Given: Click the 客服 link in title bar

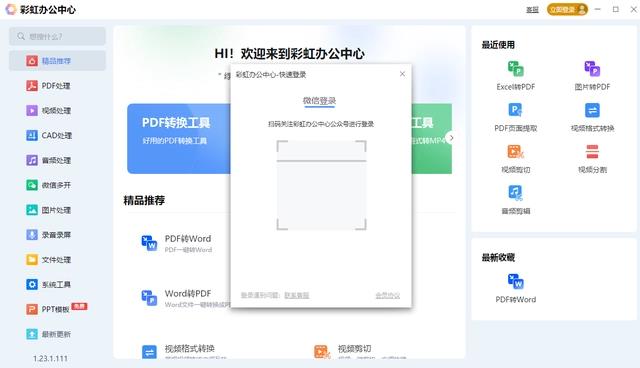Looking at the screenshot, I should [532, 9].
